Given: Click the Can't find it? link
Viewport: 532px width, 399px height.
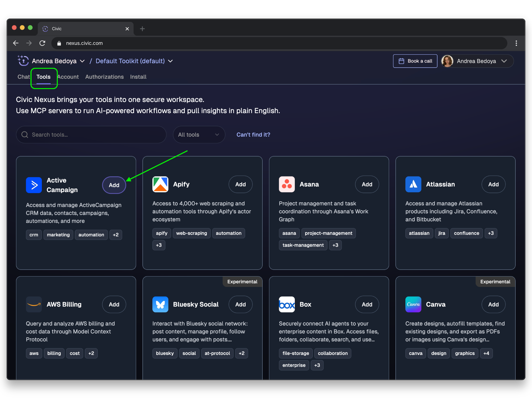Looking at the screenshot, I should coord(253,135).
